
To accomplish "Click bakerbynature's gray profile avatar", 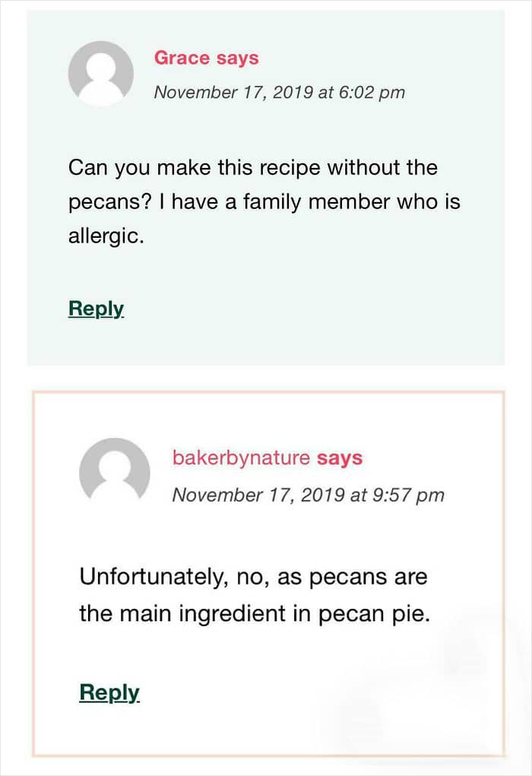I will point(114,470).
